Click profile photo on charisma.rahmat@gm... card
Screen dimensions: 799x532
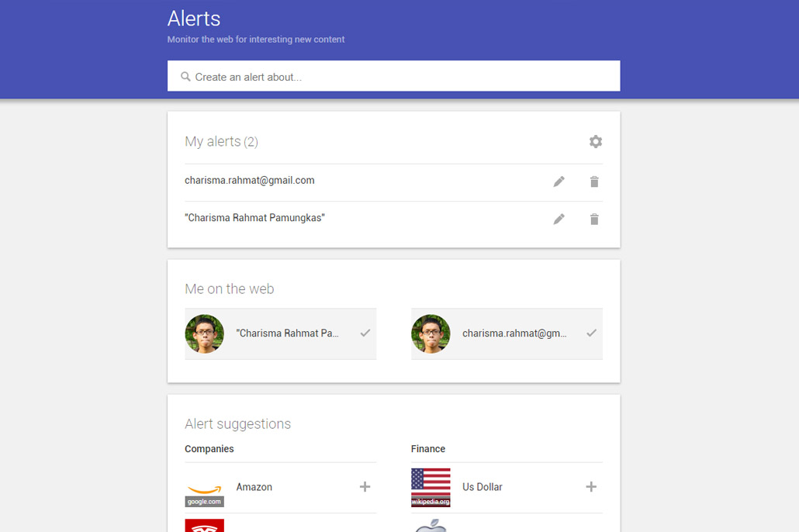tap(431, 333)
